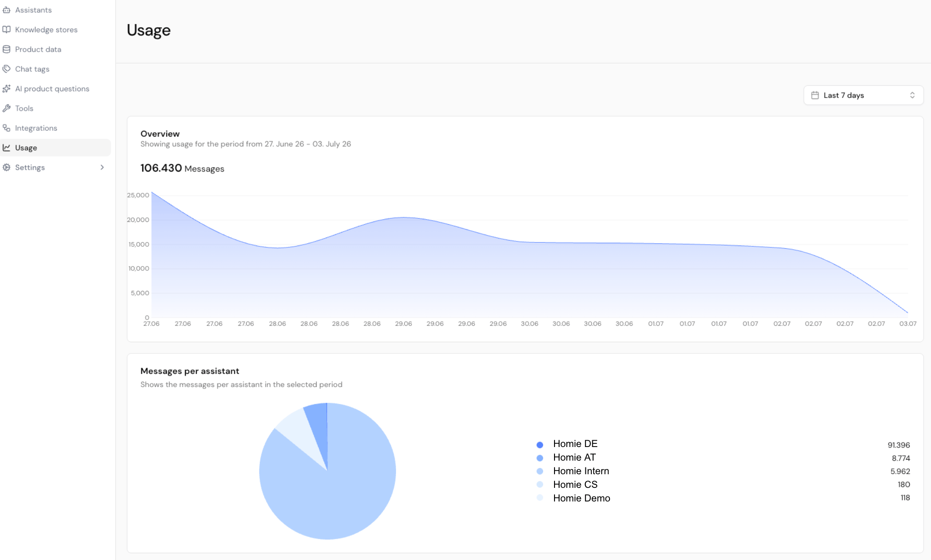Open Settings in the sidebar
This screenshot has width=931, height=560.
coord(55,167)
